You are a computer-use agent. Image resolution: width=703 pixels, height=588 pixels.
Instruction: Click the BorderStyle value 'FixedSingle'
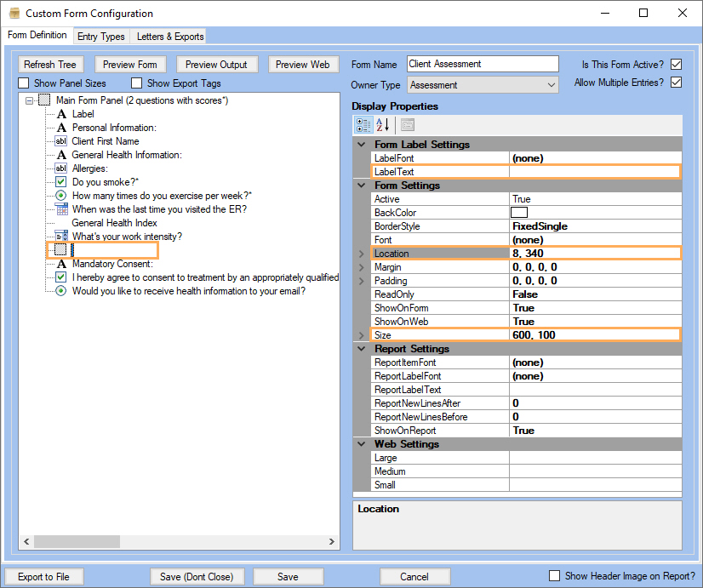click(596, 226)
